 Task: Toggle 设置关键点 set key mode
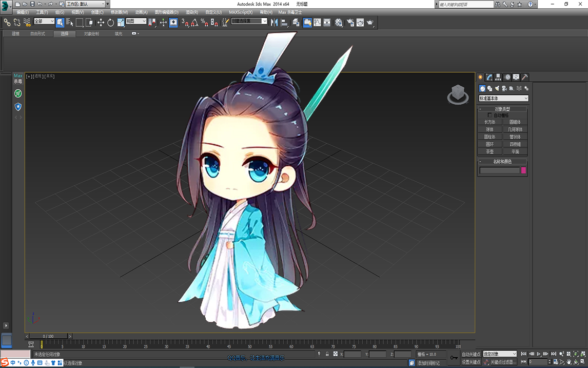(x=471, y=362)
